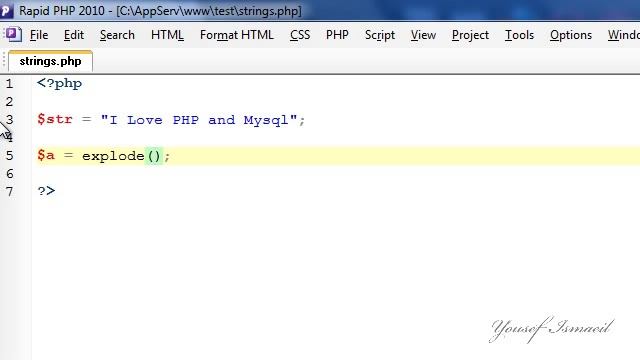640x360 pixels.
Task: Select the strings.php tab
Action: 51,61
